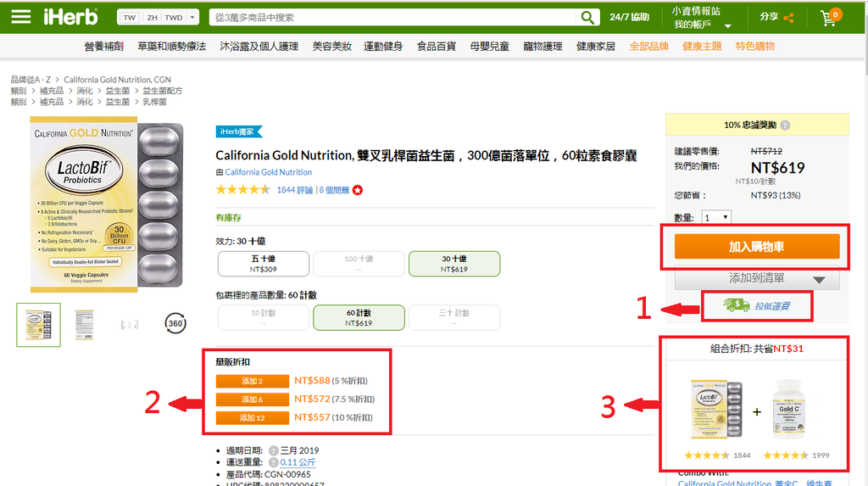Screen dimensions: 868x486
Task: Click the 拉低運費 link
Action: point(772,306)
